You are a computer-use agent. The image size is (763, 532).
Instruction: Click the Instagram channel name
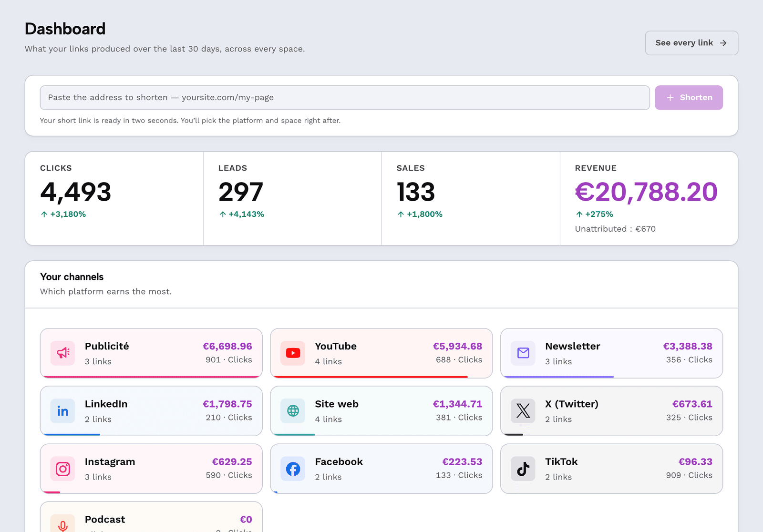click(x=110, y=461)
